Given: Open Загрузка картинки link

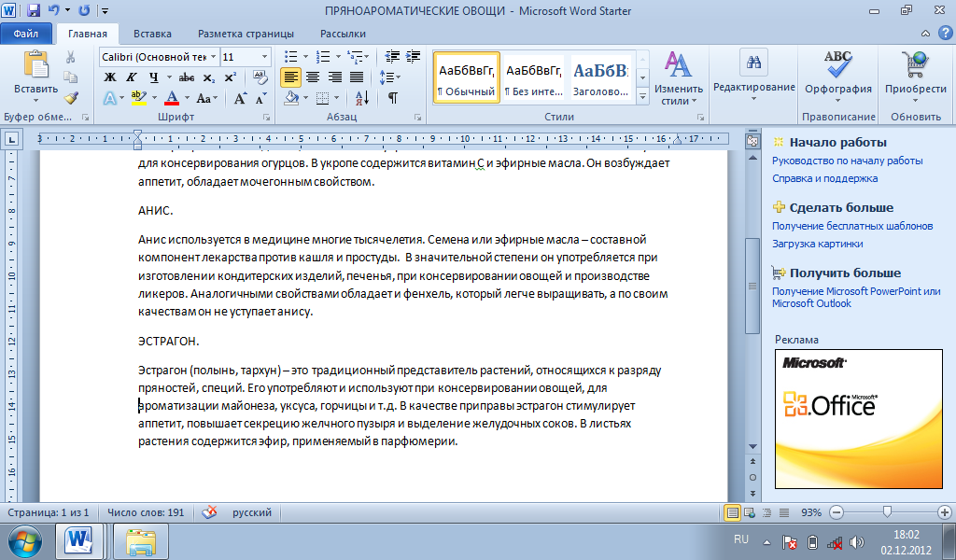Looking at the screenshot, I should (x=818, y=244).
